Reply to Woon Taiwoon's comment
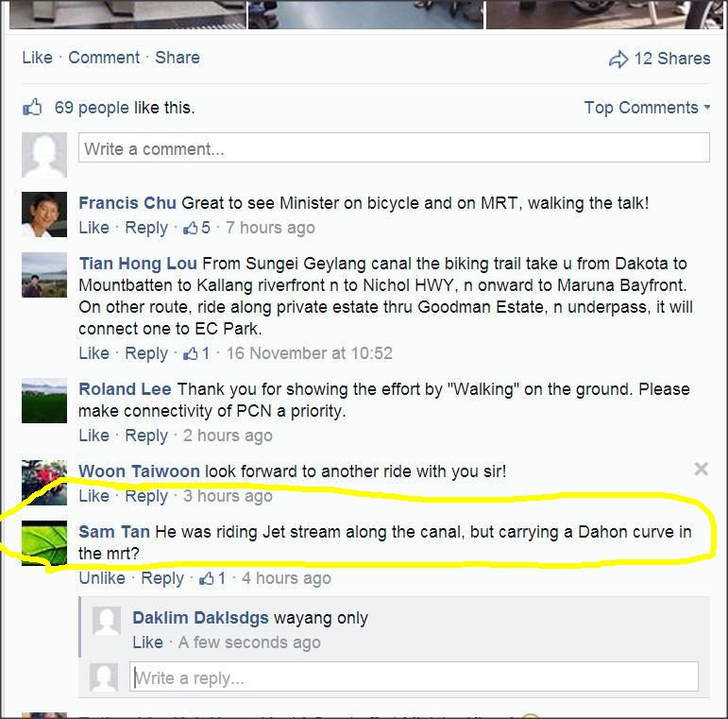The height and width of the screenshot is (719, 728). [146, 496]
